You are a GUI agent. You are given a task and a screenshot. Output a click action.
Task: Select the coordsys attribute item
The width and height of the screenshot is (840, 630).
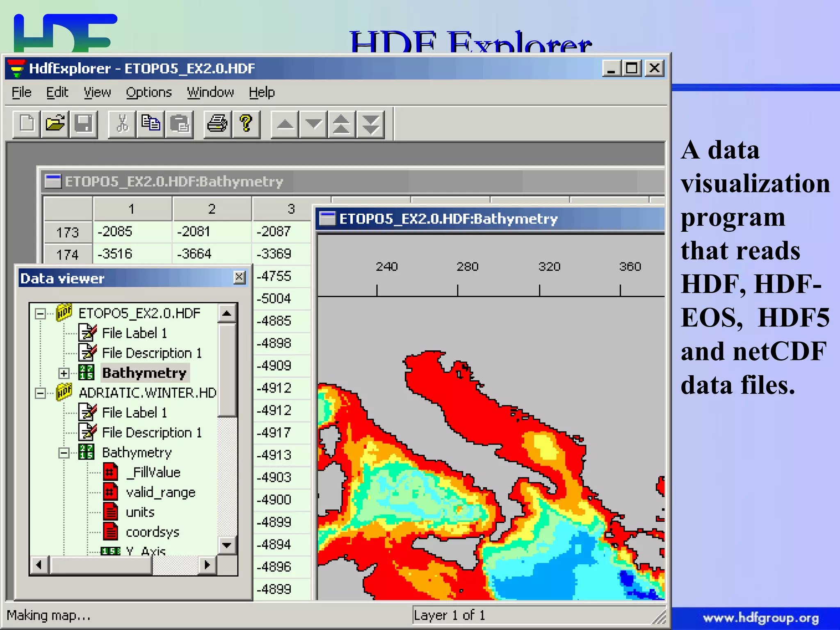click(152, 532)
